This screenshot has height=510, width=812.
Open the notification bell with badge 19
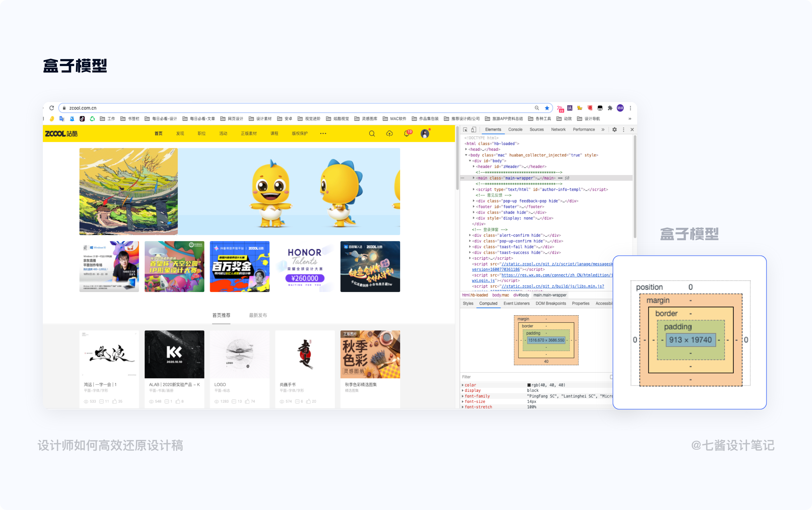click(x=407, y=134)
